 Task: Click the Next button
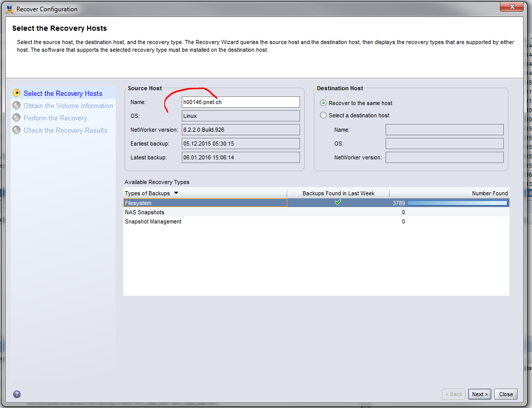(480, 394)
